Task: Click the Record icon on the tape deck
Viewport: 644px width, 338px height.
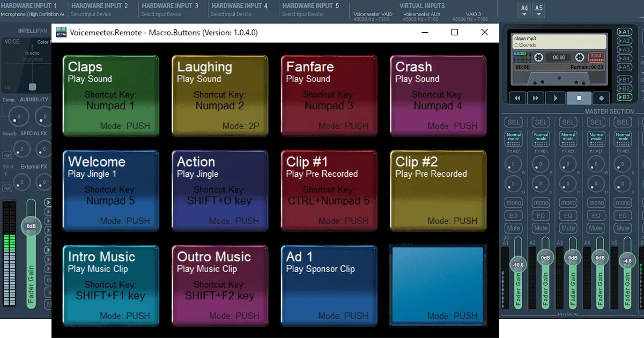Action: pyautogui.click(x=601, y=98)
